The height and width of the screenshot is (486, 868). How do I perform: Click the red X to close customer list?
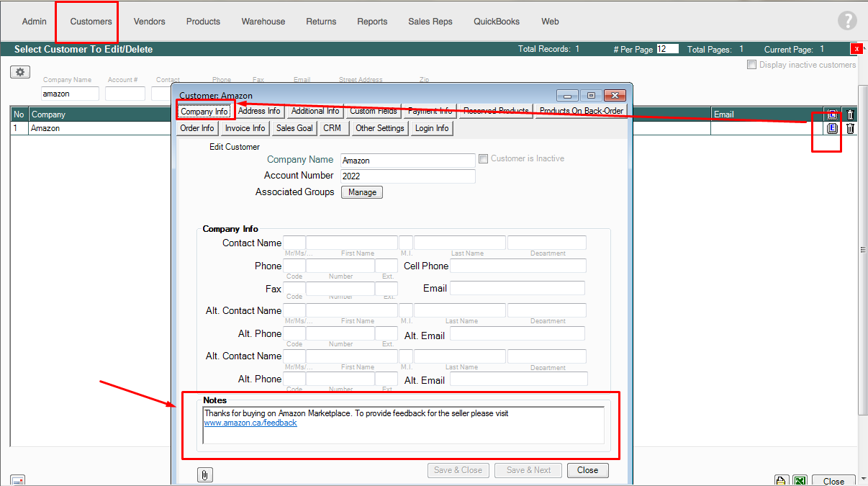(856, 49)
